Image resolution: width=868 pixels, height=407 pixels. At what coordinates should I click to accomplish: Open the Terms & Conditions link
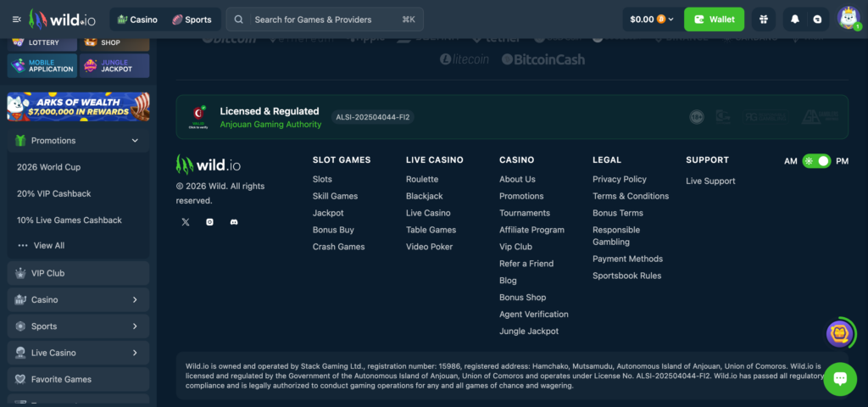click(631, 196)
